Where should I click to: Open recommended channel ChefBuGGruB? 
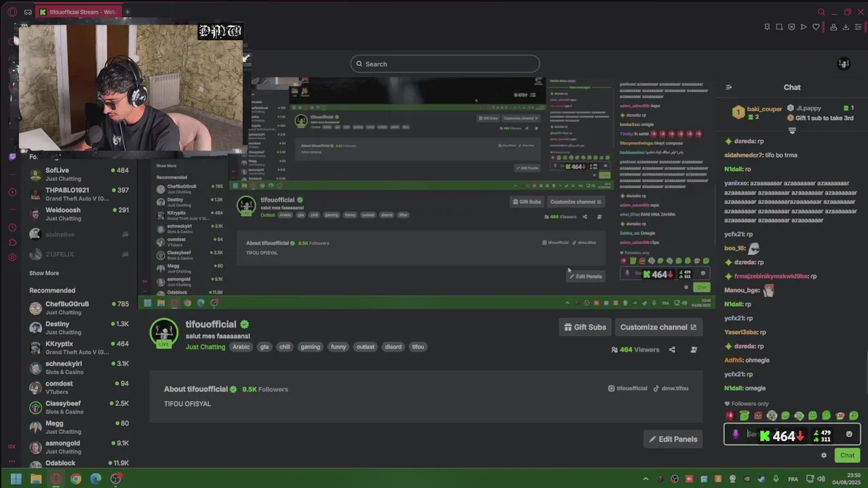coord(79,308)
